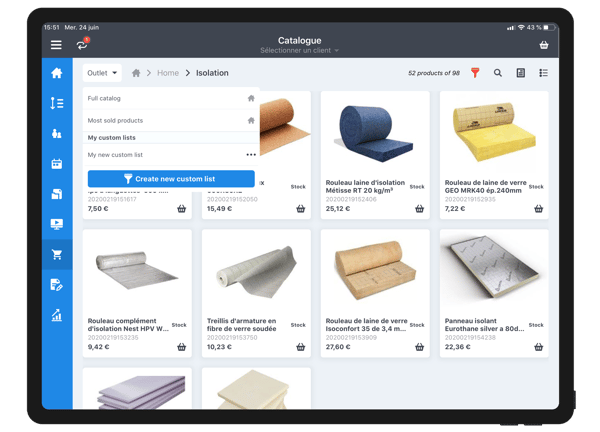The width and height of the screenshot is (600, 432).
Task: Go to Home in the sidebar
Action: click(x=57, y=73)
